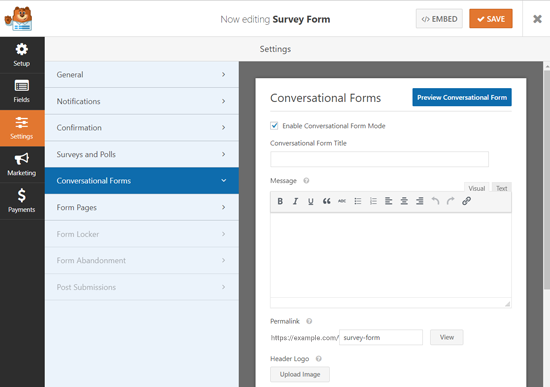Screen dimensions: 550x387
Task: Save the Survey Form
Action: [x=491, y=19]
